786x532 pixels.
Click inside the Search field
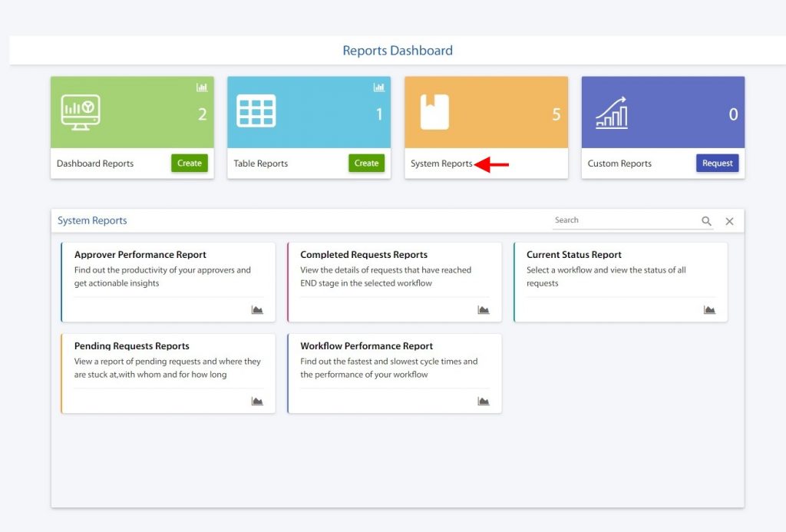(622, 220)
